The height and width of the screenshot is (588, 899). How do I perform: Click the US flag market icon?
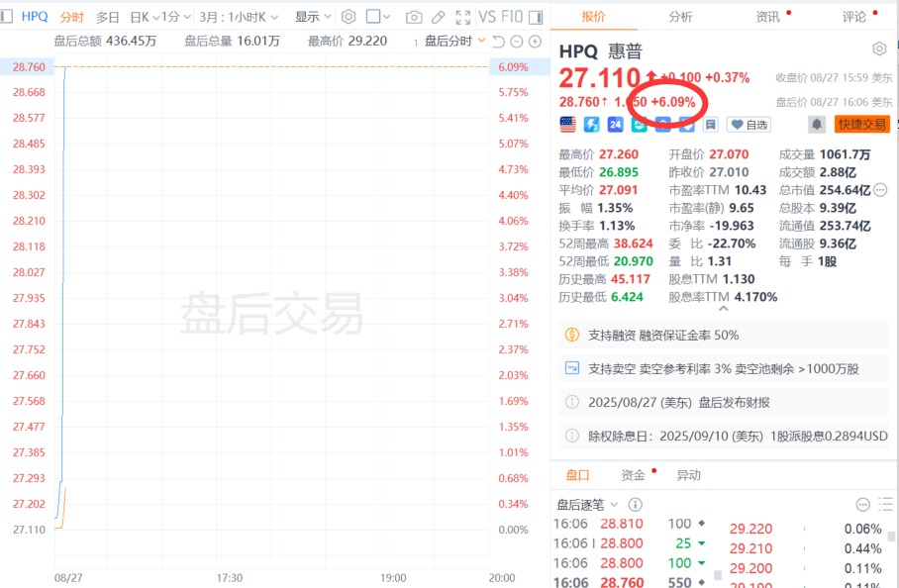coord(567,125)
